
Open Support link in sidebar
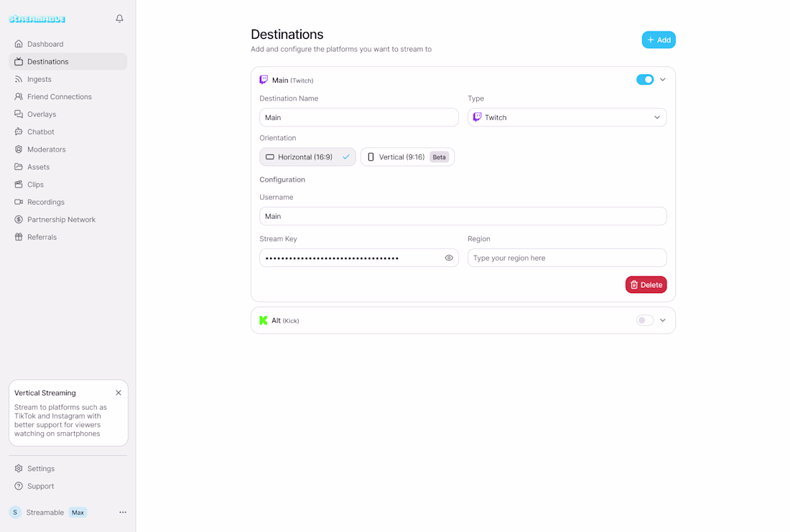point(68,486)
